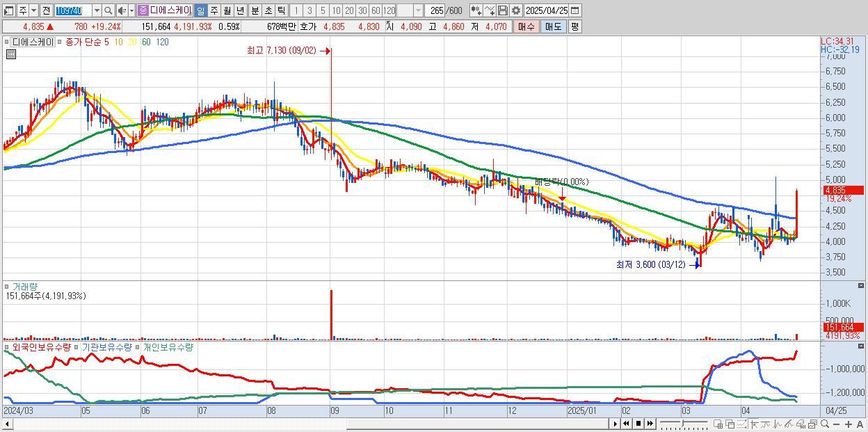Click the trend line drawing icon
Image resolution: width=868 pixels, height=432 pixels.
(766, 424)
